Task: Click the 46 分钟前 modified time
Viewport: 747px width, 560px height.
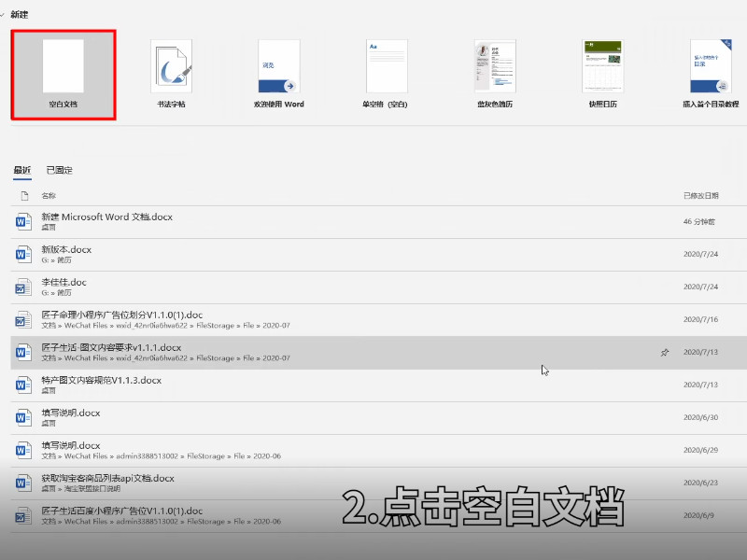Action: [x=698, y=222]
